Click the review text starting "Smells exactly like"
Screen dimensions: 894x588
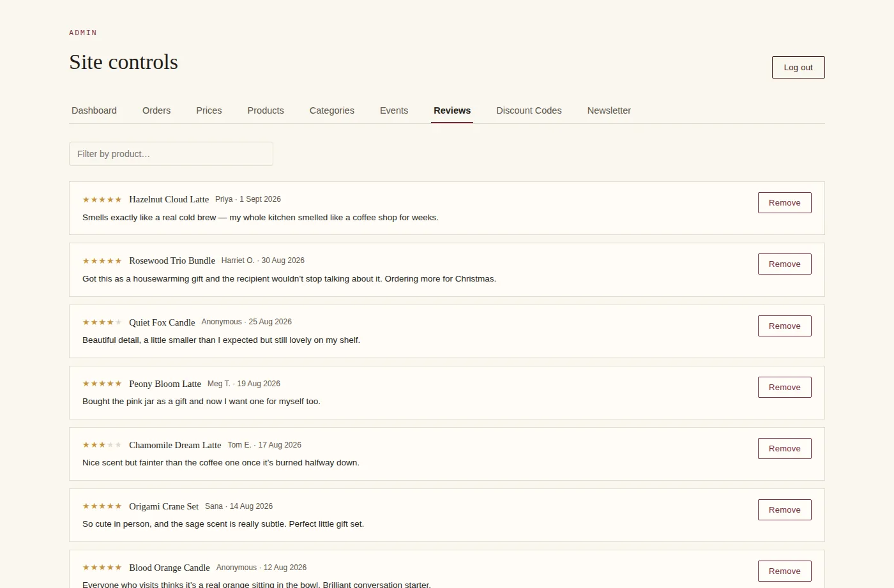click(x=261, y=218)
